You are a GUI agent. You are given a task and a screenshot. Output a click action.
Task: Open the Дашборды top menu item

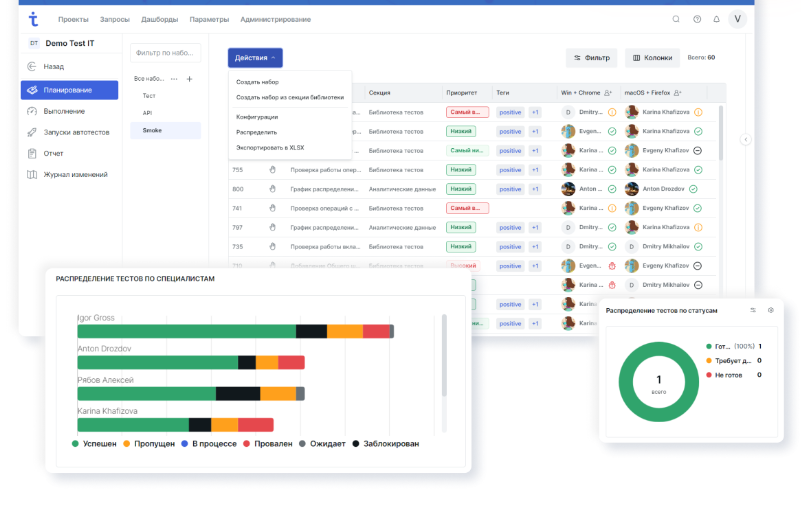pos(160,19)
